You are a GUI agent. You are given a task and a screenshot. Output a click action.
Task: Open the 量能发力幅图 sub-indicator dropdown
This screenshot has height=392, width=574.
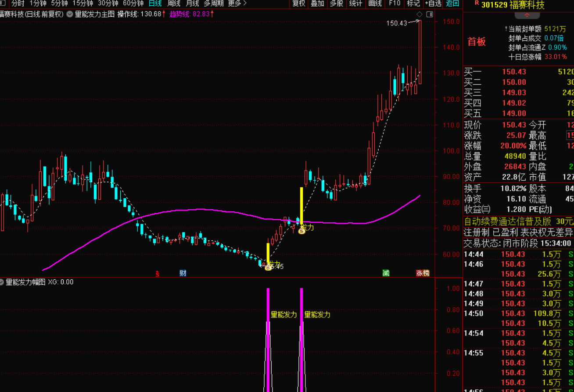(2, 282)
